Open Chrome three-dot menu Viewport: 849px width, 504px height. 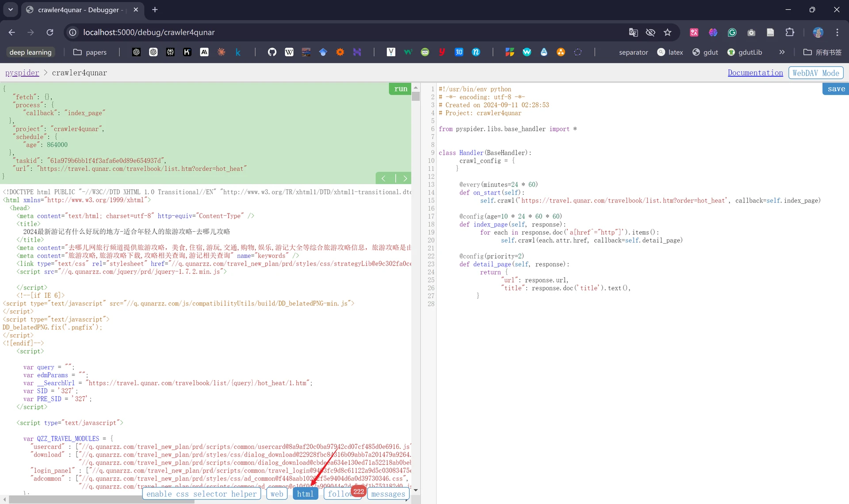point(837,32)
